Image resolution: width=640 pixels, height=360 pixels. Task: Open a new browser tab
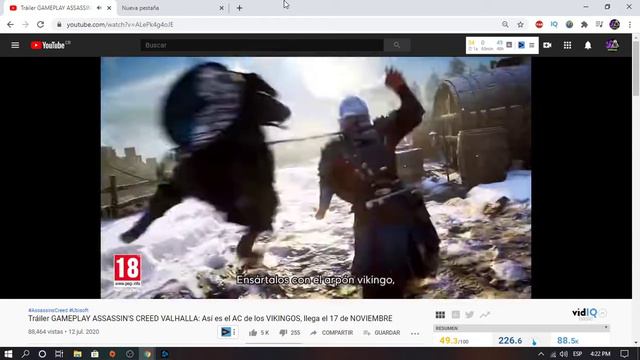pos(240,8)
